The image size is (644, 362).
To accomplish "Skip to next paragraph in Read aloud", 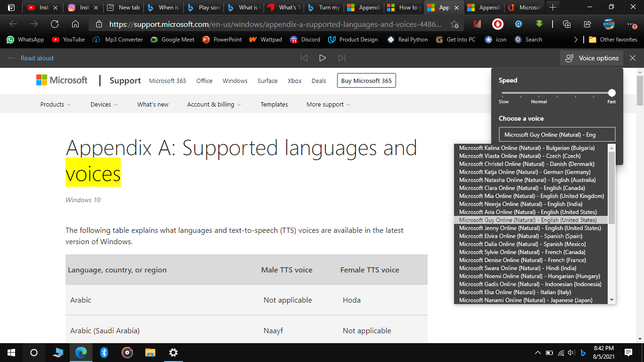I will pyautogui.click(x=342, y=58).
